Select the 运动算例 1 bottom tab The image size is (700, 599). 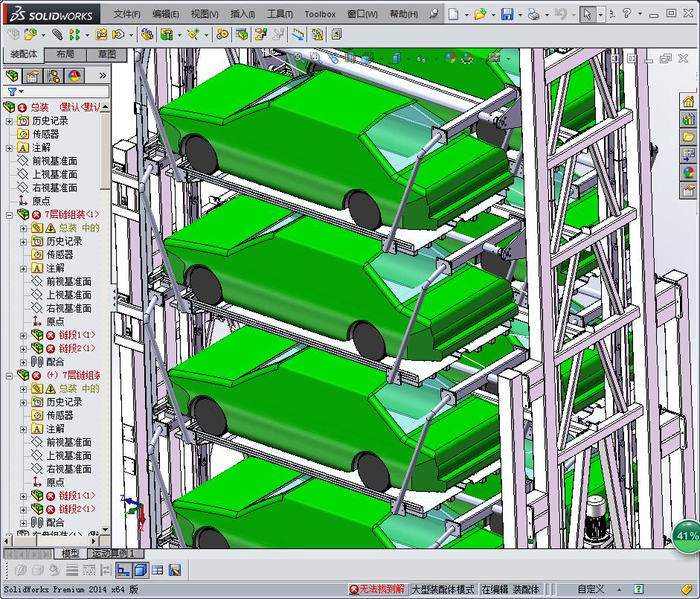point(113,554)
